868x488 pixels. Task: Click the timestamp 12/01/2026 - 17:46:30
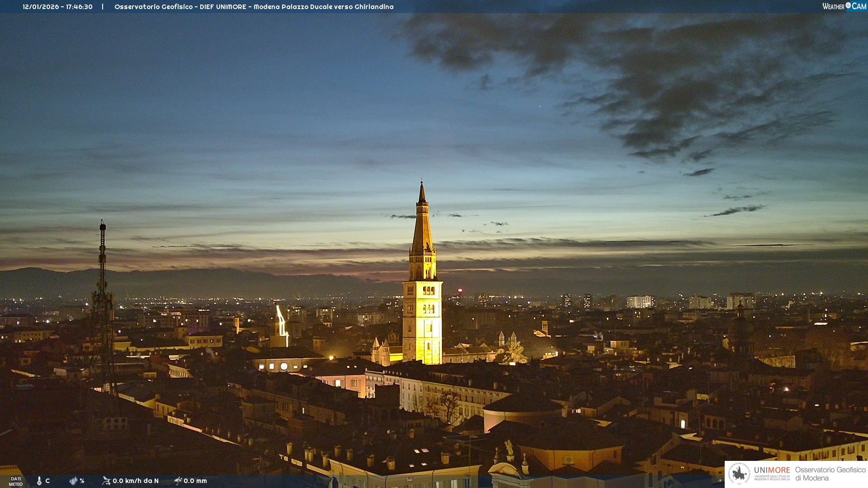click(x=57, y=7)
